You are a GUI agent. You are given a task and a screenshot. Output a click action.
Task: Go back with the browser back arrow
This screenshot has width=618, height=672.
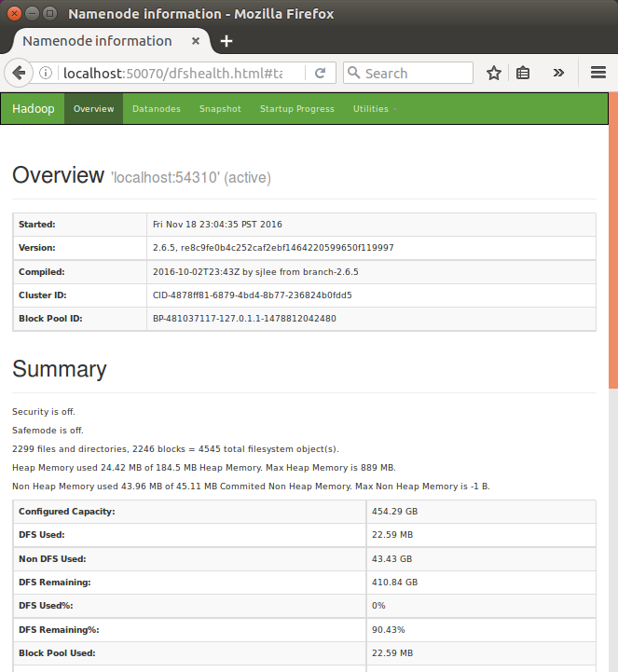coord(19,73)
